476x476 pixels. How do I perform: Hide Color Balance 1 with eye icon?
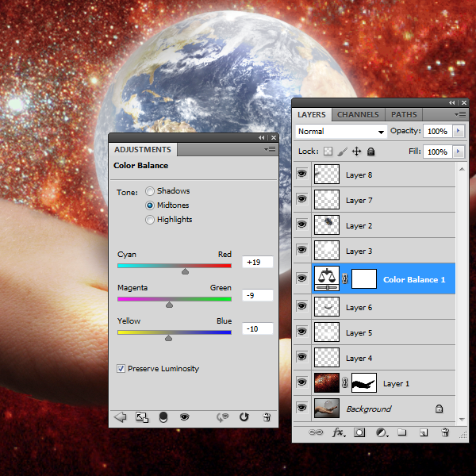click(x=301, y=278)
